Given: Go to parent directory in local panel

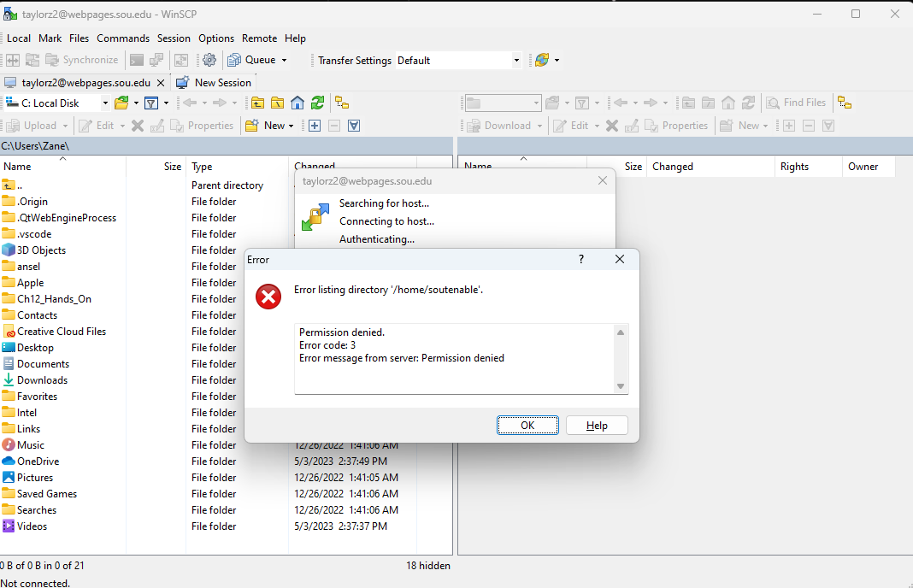Looking at the screenshot, I should click(x=257, y=103).
